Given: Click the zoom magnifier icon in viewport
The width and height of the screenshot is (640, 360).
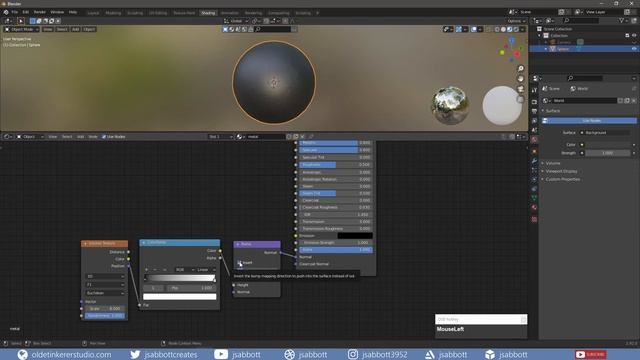Looking at the screenshot, I should point(520,69).
